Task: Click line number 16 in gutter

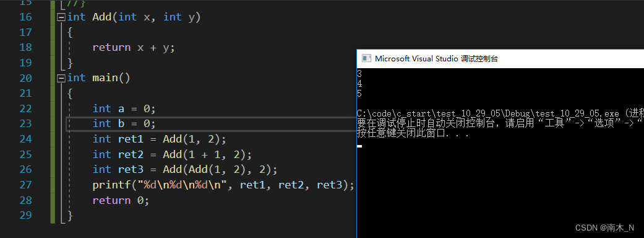Action: [x=25, y=17]
